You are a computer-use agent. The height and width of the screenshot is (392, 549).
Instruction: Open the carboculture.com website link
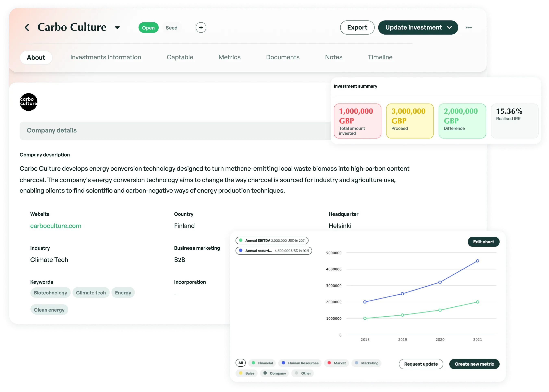tap(56, 226)
